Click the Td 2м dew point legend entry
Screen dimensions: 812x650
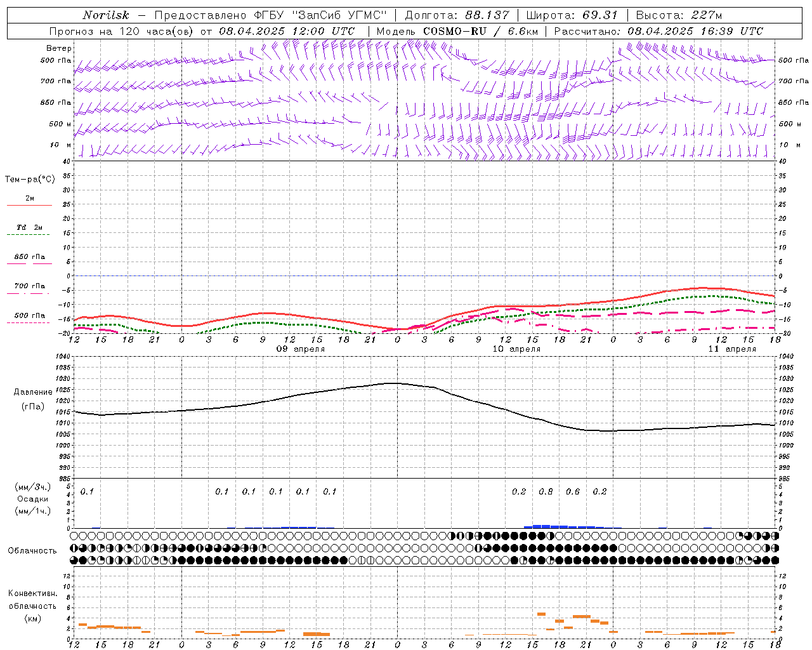tap(29, 227)
